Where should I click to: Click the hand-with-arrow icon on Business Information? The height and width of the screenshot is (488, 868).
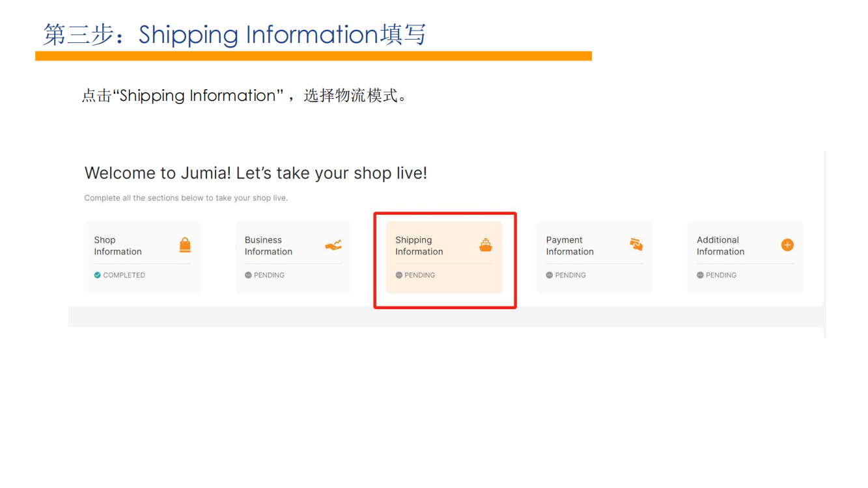[x=334, y=246]
